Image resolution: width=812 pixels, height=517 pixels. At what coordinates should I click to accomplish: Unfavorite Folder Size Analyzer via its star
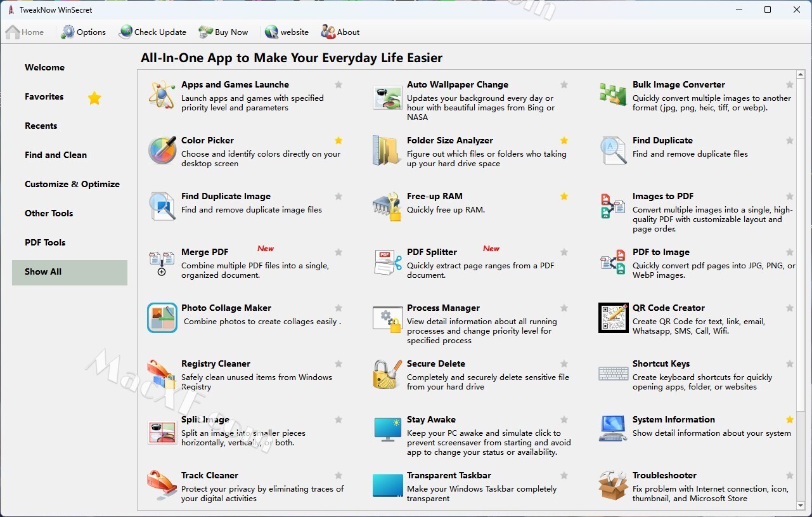coord(564,140)
